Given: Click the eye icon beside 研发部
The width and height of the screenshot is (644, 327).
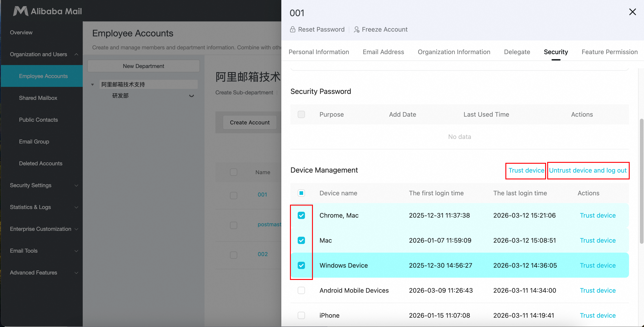Looking at the screenshot, I should [192, 96].
